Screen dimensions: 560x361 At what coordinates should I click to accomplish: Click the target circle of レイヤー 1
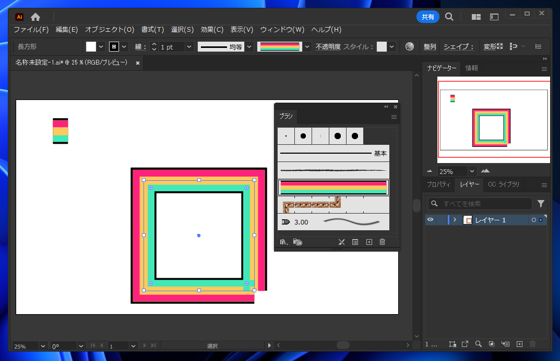534,220
